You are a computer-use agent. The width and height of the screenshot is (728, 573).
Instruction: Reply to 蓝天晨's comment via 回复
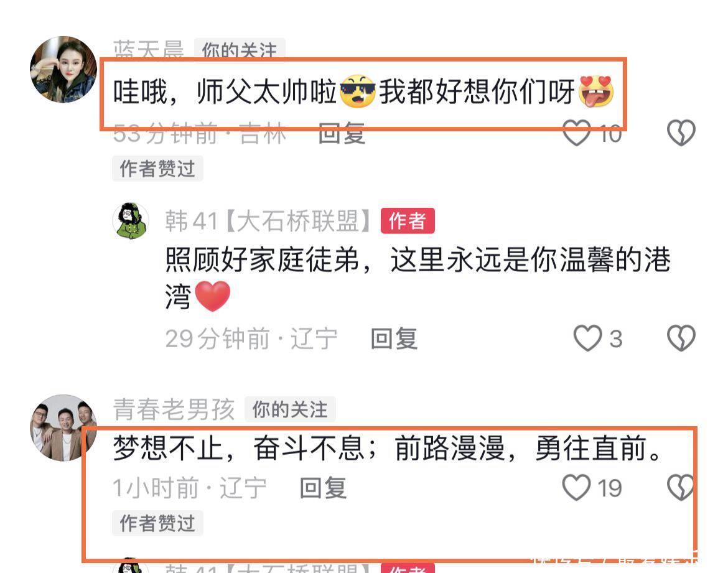tap(342, 134)
